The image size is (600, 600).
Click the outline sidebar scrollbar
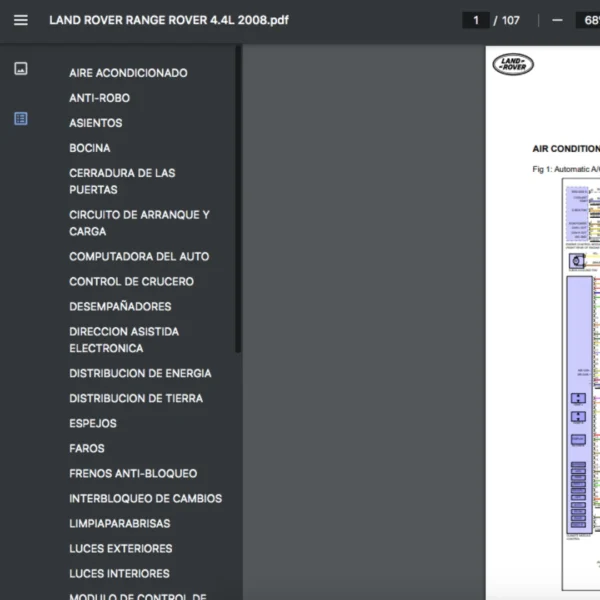[238, 200]
